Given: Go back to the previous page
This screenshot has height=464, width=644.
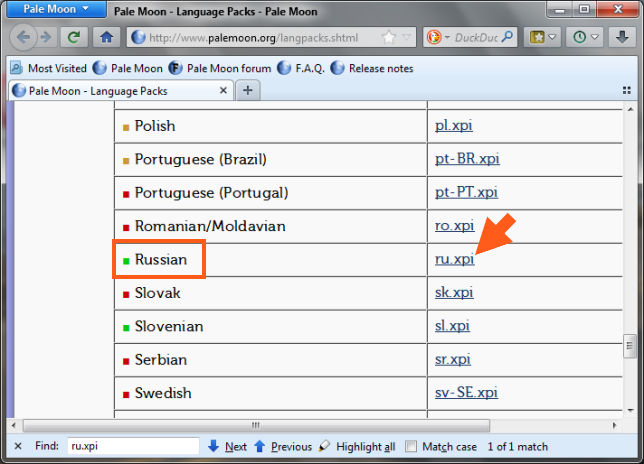Looking at the screenshot, I should [23, 38].
